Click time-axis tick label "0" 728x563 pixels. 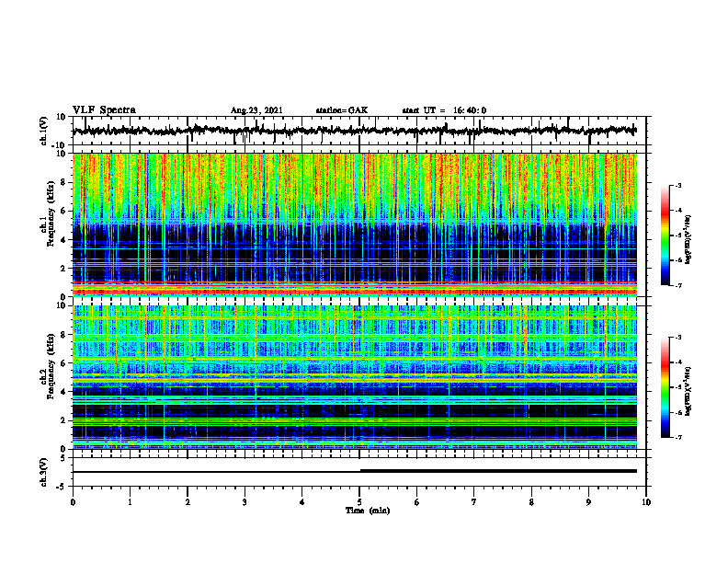click(73, 502)
